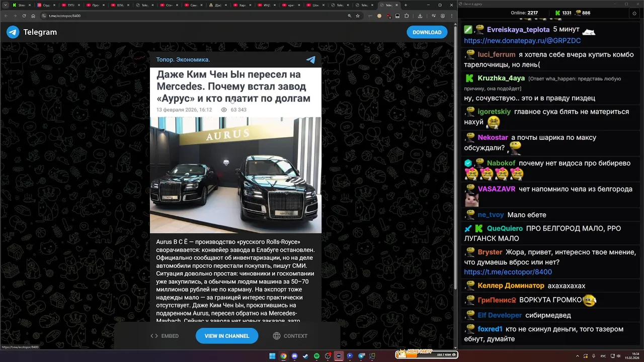Switch to the ТУПІ YouTube tab

[70, 5]
